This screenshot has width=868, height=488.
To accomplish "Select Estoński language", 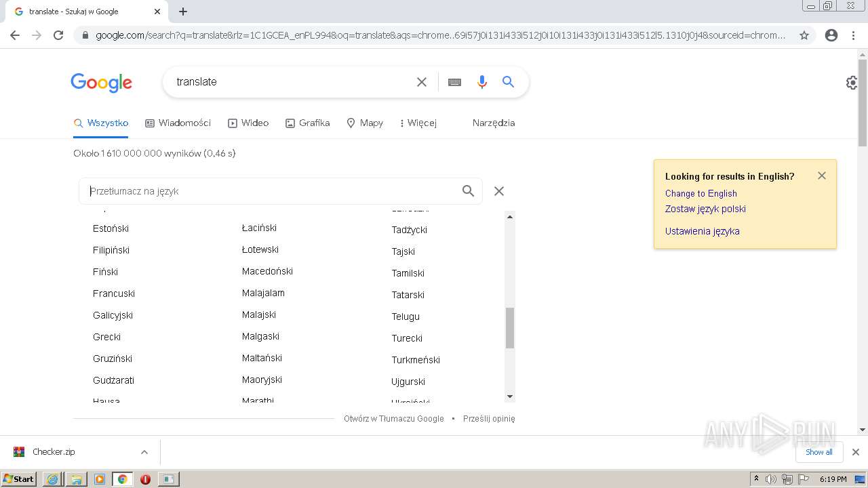I will coord(111,228).
